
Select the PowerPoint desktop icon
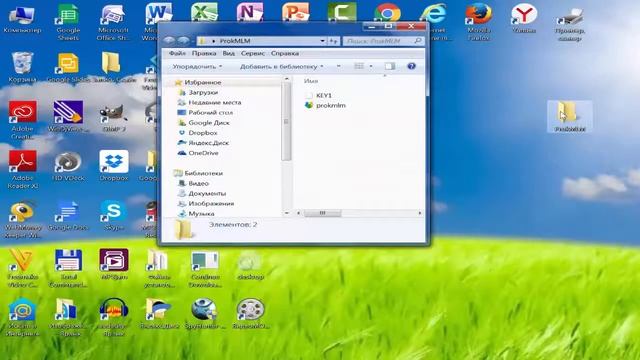pyautogui.click(x=296, y=12)
